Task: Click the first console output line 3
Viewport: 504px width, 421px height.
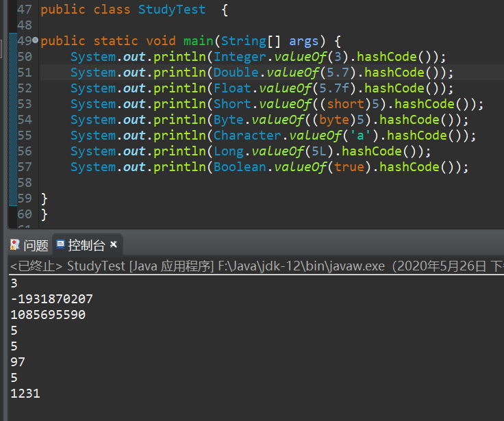Action: 14,283
